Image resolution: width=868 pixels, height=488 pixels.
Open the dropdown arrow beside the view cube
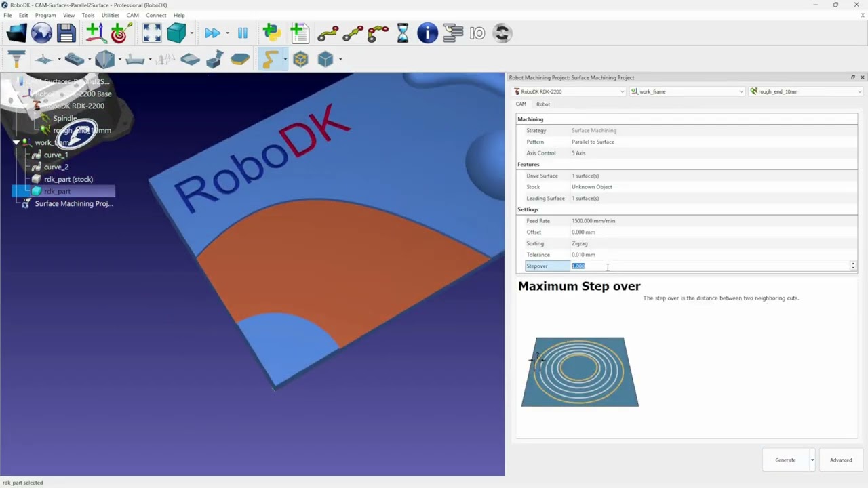pyautogui.click(x=192, y=33)
